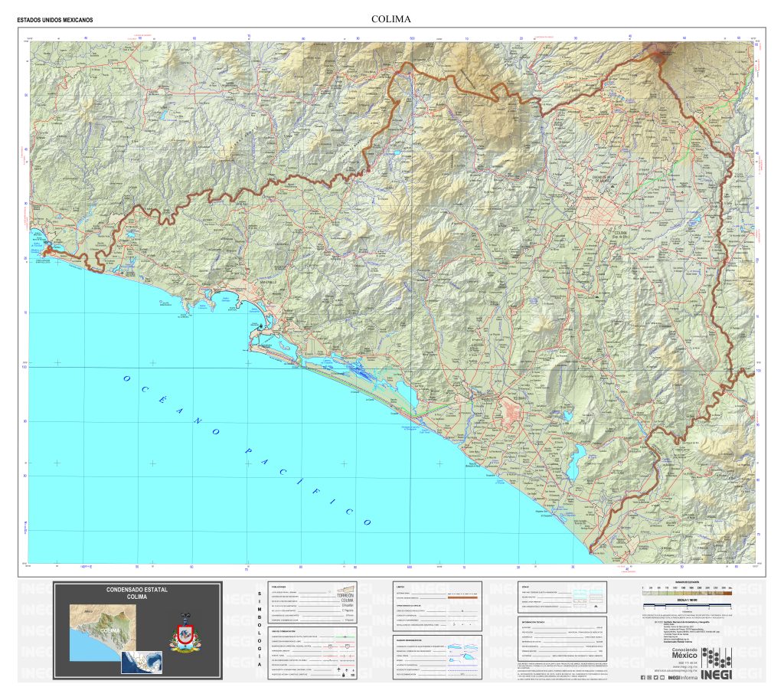Click the 800 111 4634 contact number

(688, 662)
